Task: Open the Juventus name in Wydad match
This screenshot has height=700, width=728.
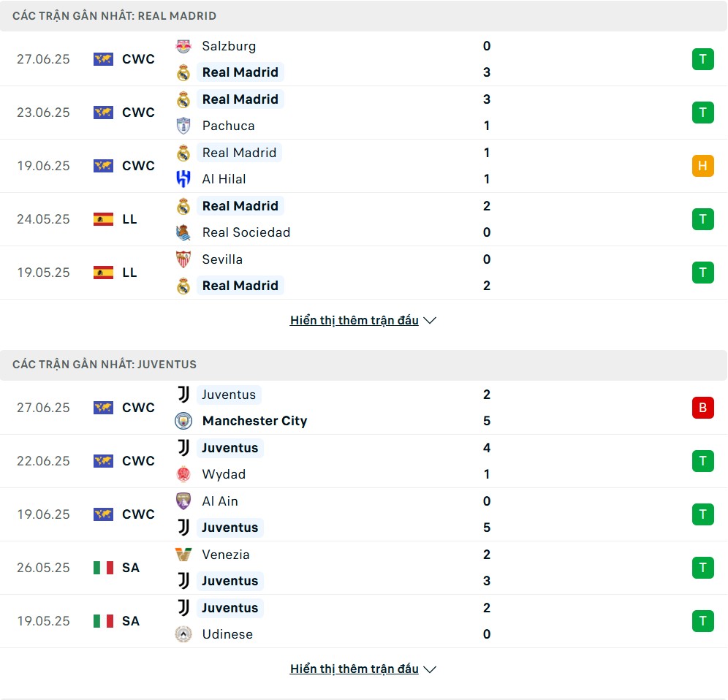Action: [230, 448]
